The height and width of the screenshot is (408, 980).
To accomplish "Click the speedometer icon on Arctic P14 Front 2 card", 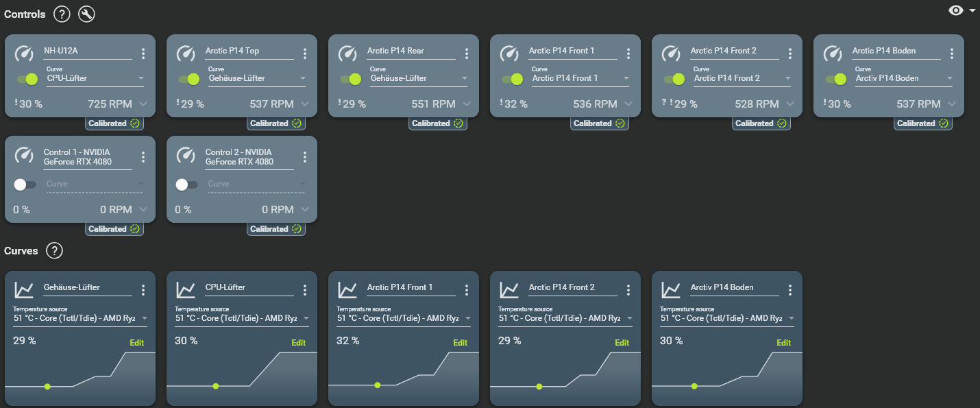I will pos(671,53).
